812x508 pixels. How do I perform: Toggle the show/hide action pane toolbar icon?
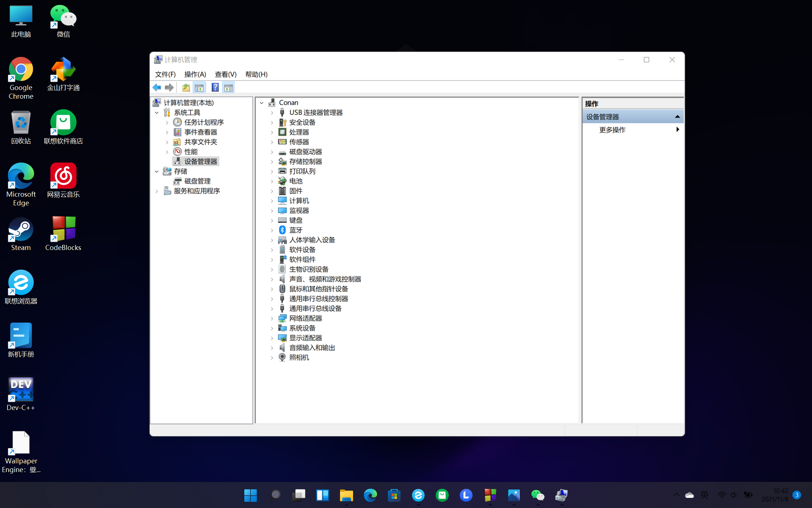click(228, 87)
